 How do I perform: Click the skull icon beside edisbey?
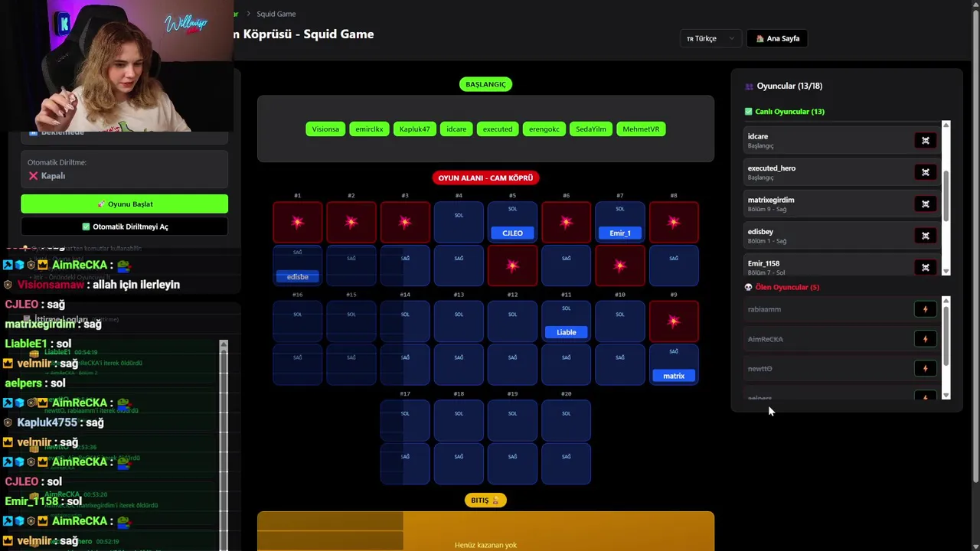click(x=925, y=236)
